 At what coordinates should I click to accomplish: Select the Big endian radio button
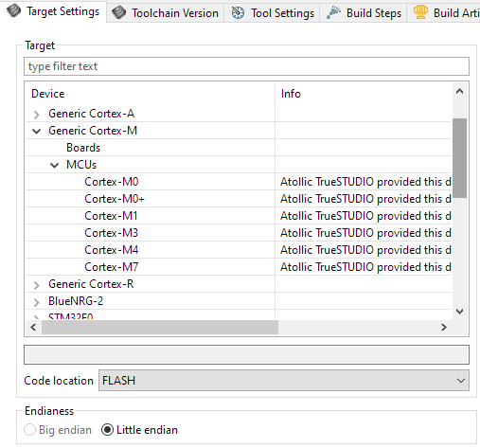coord(29,430)
